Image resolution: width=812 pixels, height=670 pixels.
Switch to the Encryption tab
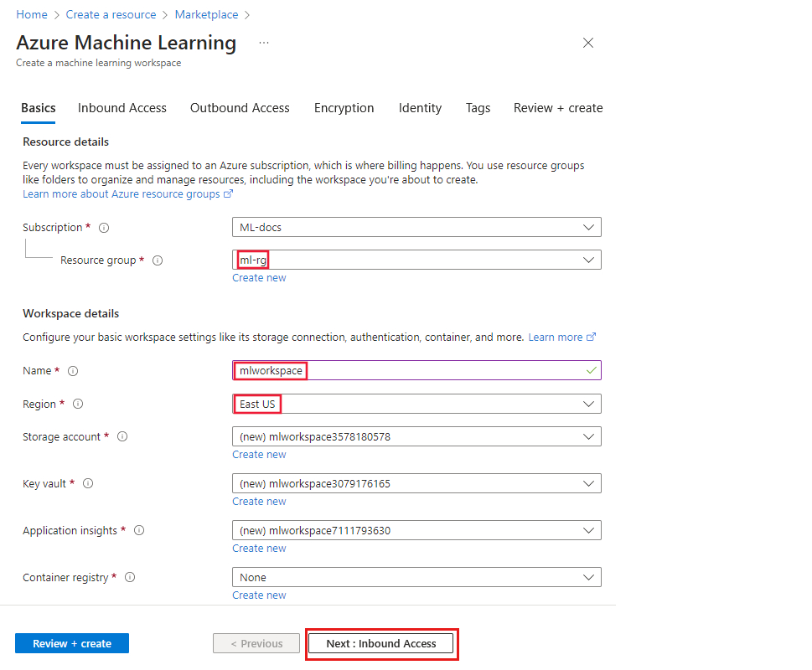(x=344, y=108)
